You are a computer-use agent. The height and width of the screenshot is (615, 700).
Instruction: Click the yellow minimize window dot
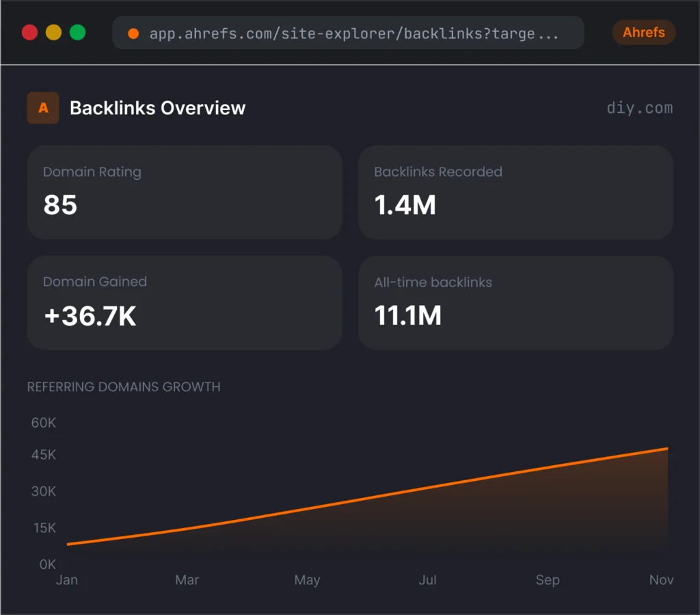[x=53, y=33]
